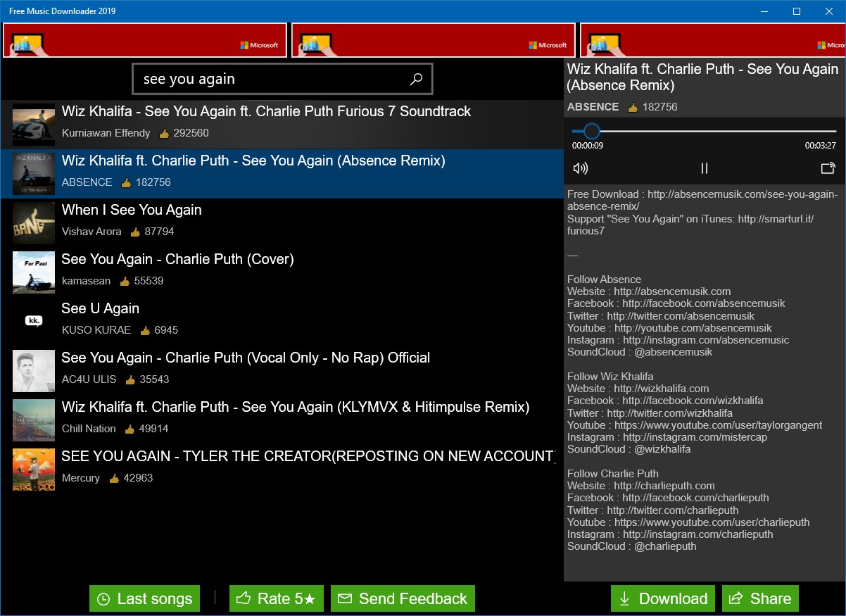The image size is (846, 616).
Task: Mute audio with the volume icon
Action: tap(581, 168)
